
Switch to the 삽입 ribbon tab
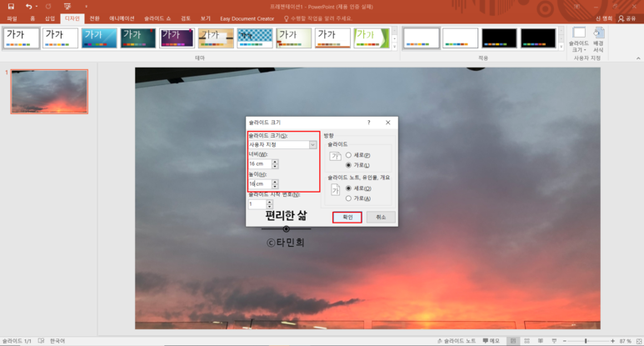50,18
